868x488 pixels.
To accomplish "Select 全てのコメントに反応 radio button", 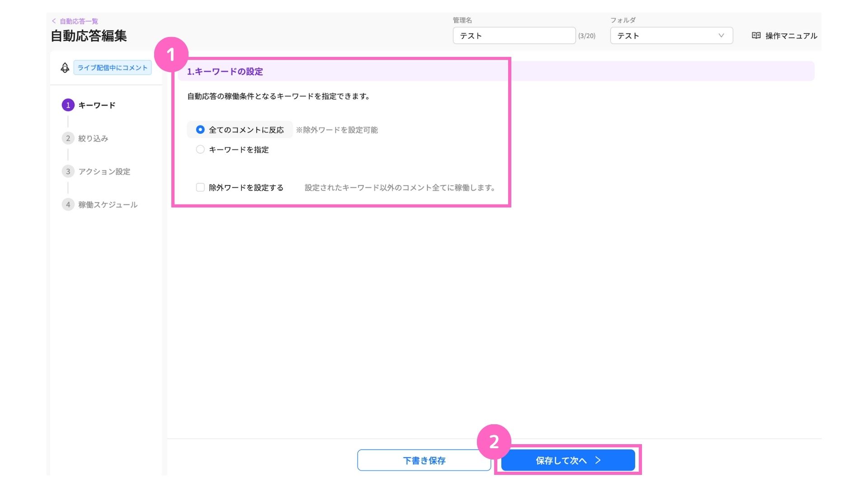I will (200, 130).
